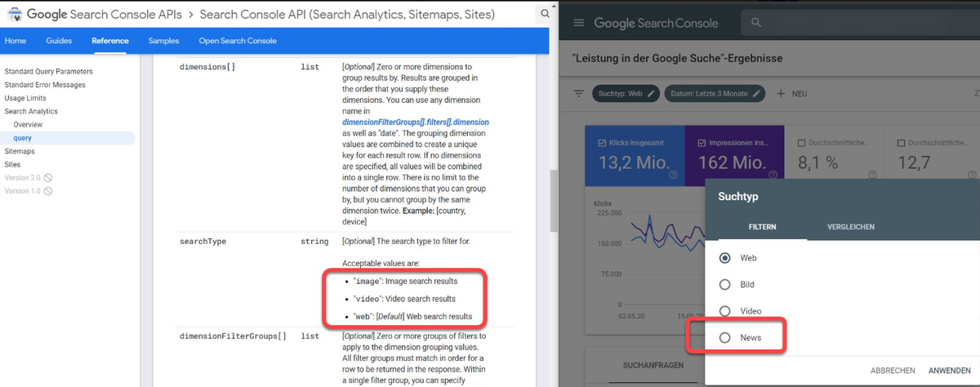Toggle the Impressionen insgesamt checkbox
Screen dimensions: 980x387
tap(703, 142)
